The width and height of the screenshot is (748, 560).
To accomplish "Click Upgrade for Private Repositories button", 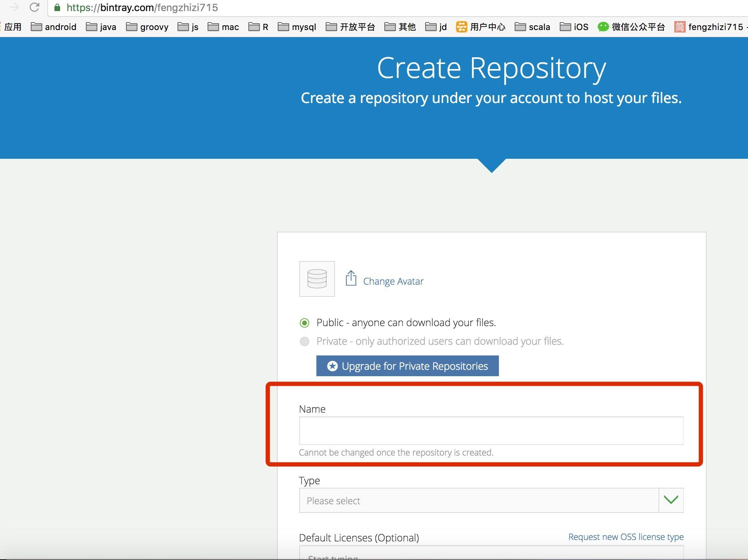I will (407, 366).
